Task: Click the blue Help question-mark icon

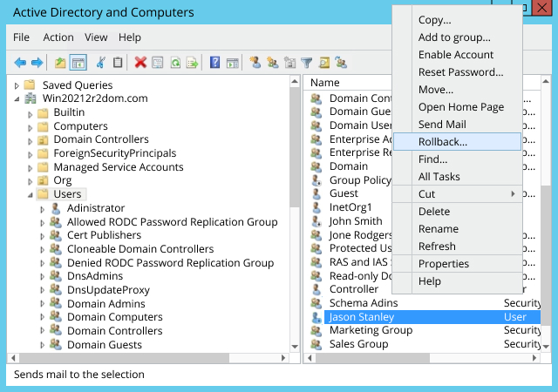Action: coord(214,63)
